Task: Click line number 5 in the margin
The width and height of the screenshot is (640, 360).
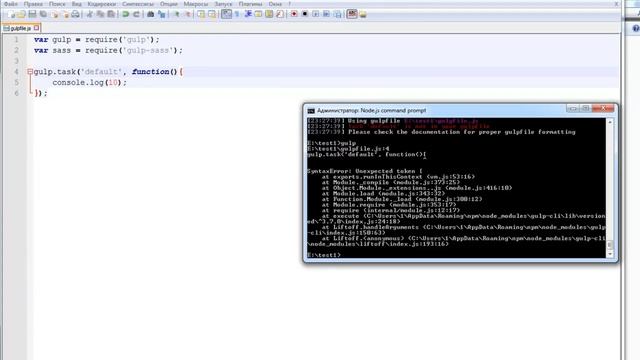Action: click(16, 82)
